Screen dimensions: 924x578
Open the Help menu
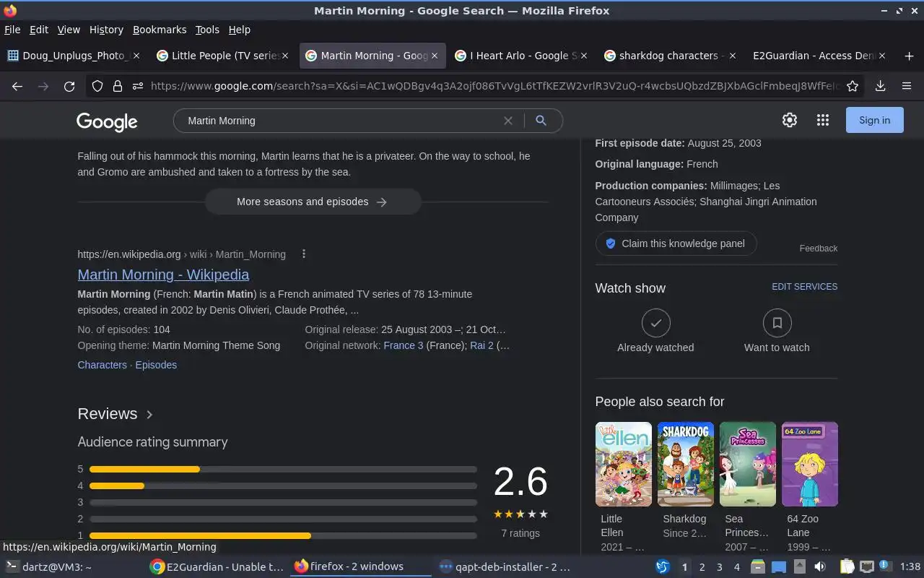click(239, 30)
